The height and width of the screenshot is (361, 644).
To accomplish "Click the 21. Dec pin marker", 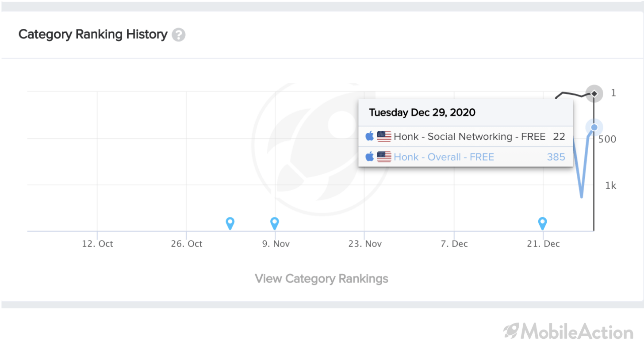I will pyautogui.click(x=543, y=223).
